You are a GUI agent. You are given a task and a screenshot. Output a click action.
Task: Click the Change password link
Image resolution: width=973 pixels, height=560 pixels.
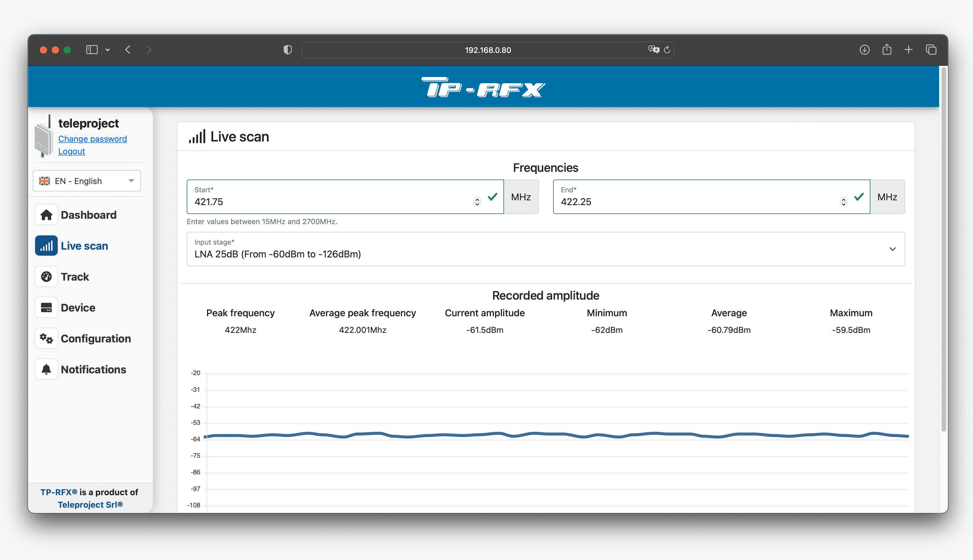92,139
